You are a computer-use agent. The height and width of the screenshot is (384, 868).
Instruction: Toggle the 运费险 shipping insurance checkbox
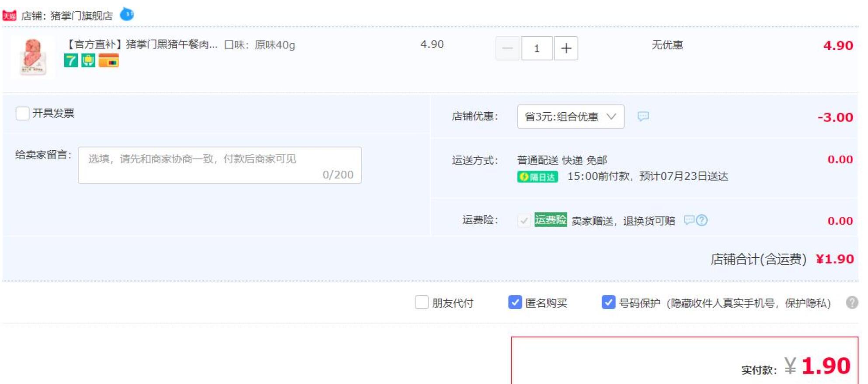point(524,220)
